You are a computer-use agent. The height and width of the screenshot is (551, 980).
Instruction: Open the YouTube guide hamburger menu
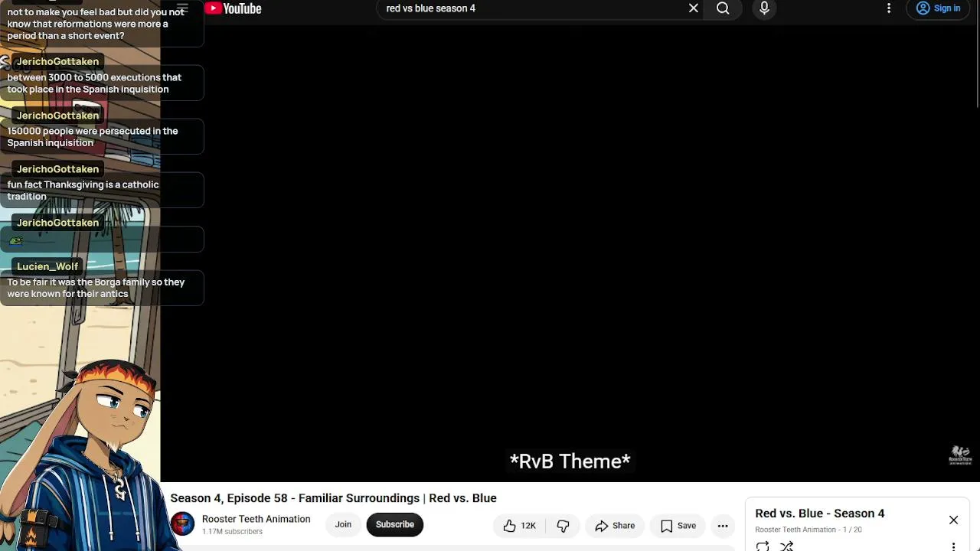182,8
